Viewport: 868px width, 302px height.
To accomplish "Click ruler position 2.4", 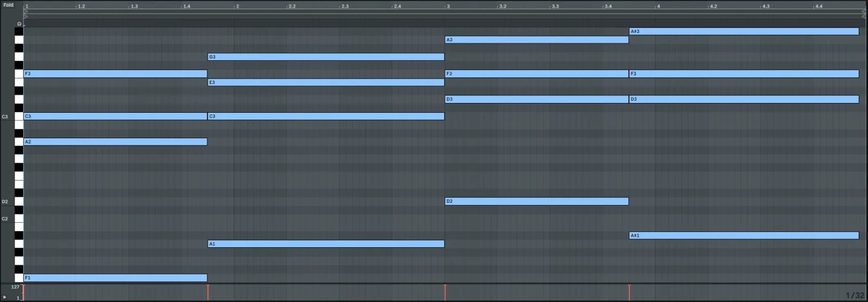I will pos(398,7).
